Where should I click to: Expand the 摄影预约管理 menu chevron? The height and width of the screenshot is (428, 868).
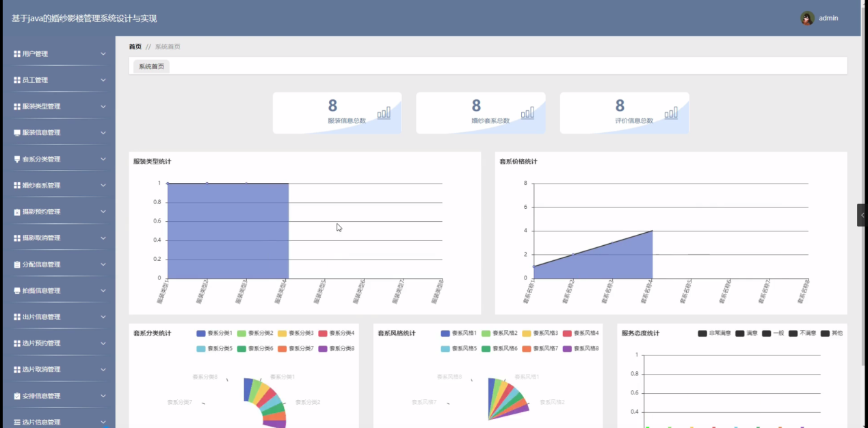click(103, 212)
